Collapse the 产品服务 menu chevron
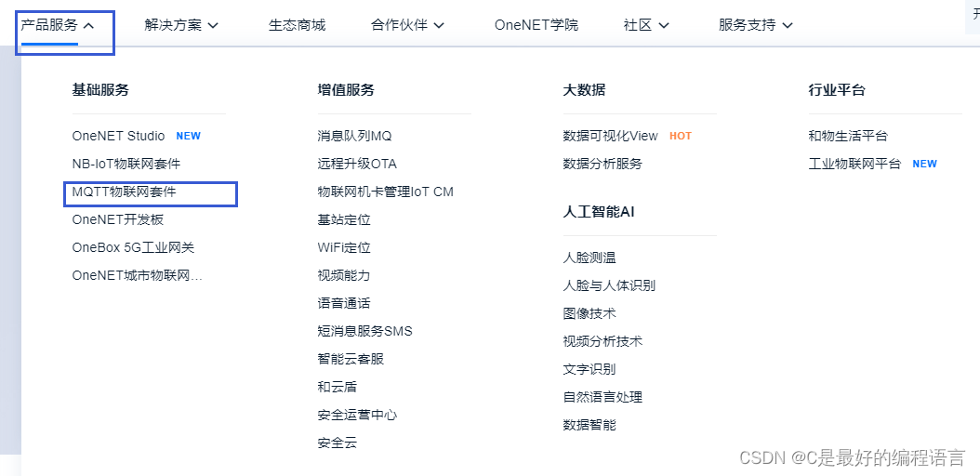Viewport: 980px width, 476px height. (88, 26)
